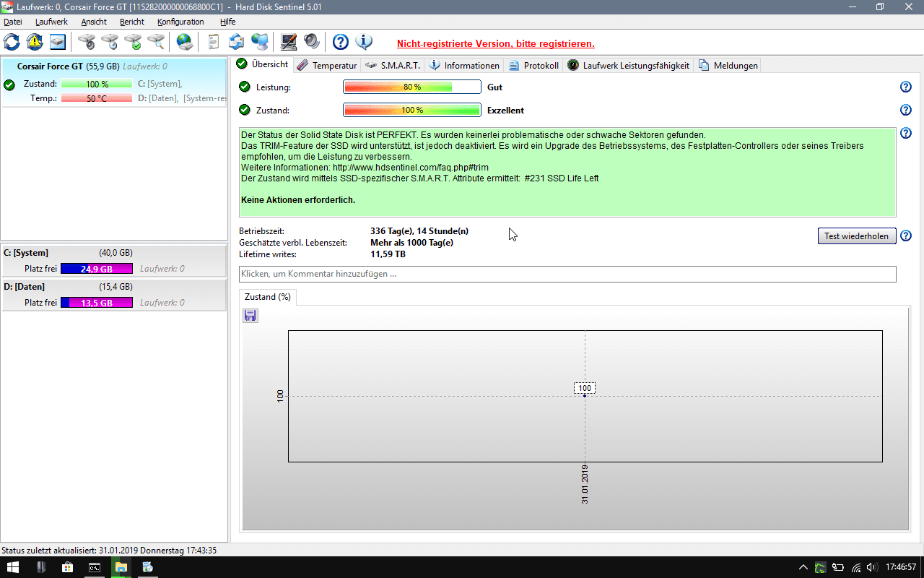Open configuration via monitor with screwdriver icon
924x578 pixels.
click(289, 42)
